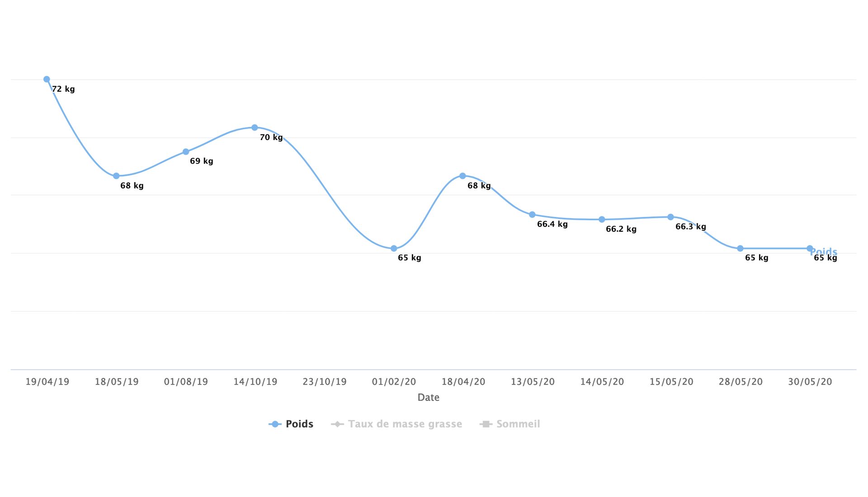Image resolution: width=868 pixels, height=497 pixels.
Task: Select the 68 kg point for 18/05/19
Action: pos(116,176)
